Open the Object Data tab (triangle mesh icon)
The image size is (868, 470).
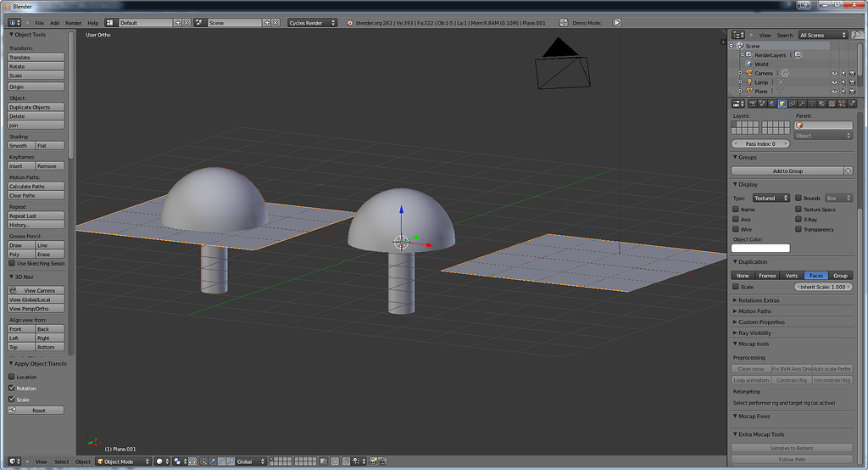pyautogui.click(x=812, y=104)
